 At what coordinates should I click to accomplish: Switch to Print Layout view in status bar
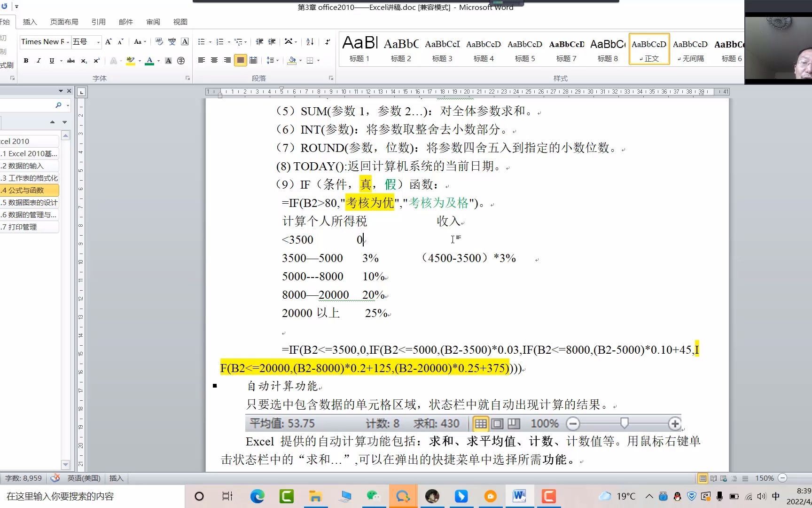(703, 478)
